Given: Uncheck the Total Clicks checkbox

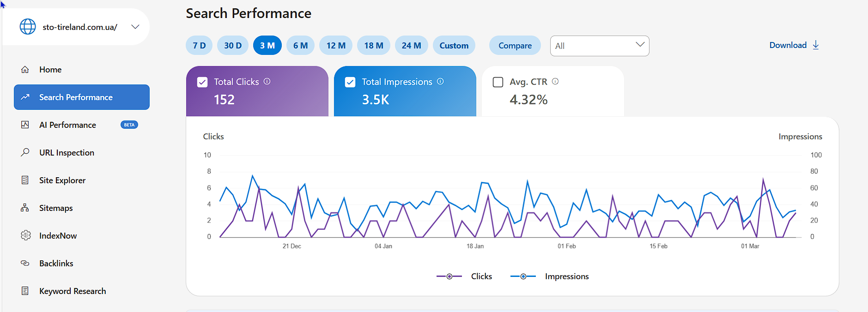Looking at the screenshot, I should tap(202, 82).
